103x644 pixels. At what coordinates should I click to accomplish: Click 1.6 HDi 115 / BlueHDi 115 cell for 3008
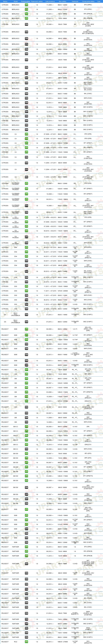coord(75,354)
